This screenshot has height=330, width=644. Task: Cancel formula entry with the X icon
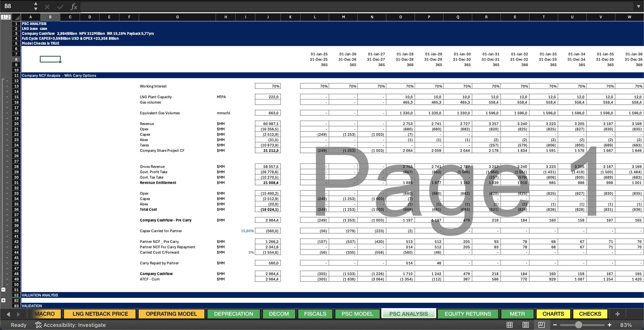(x=47, y=7)
